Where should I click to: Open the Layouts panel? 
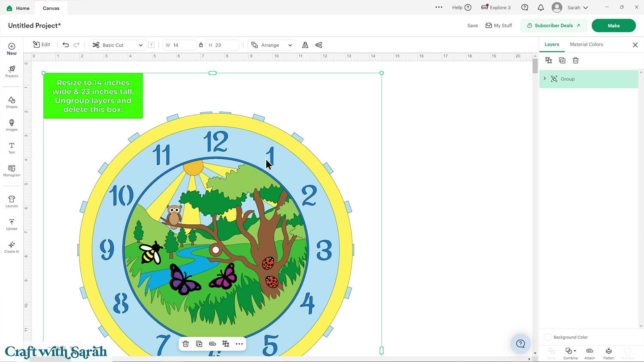coord(12,202)
